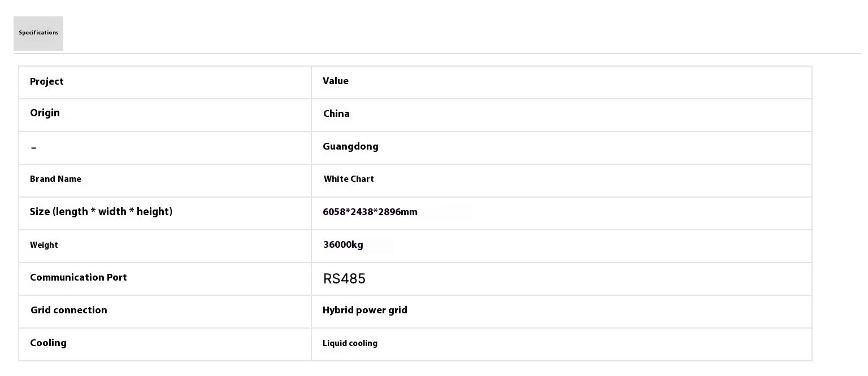The height and width of the screenshot is (376, 868).
Task: Click the 6058*2438*2896mm dimension value
Action: point(370,212)
